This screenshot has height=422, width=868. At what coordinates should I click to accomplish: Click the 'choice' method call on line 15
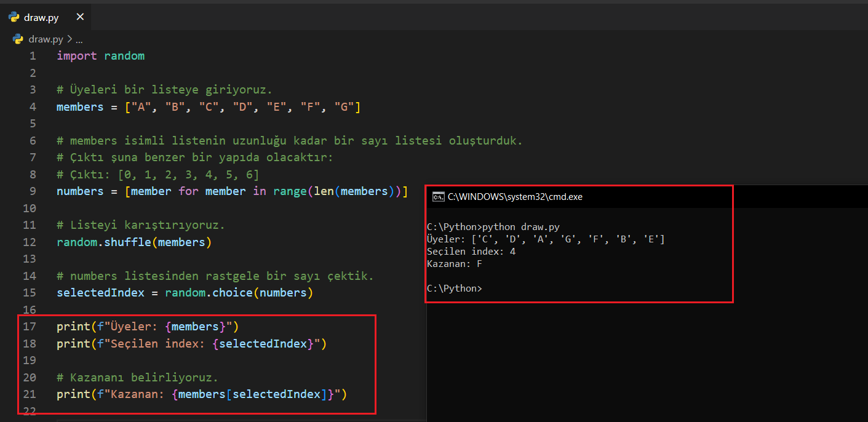232,293
